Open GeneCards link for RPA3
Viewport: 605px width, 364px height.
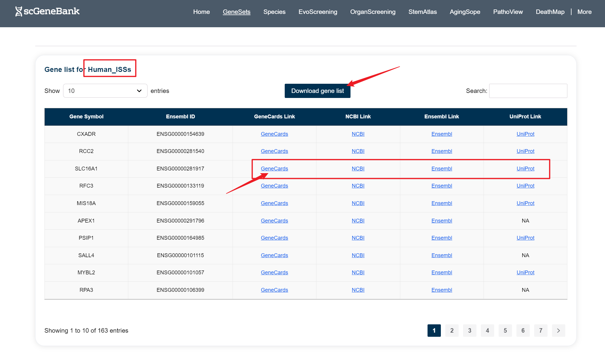pos(274,290)
